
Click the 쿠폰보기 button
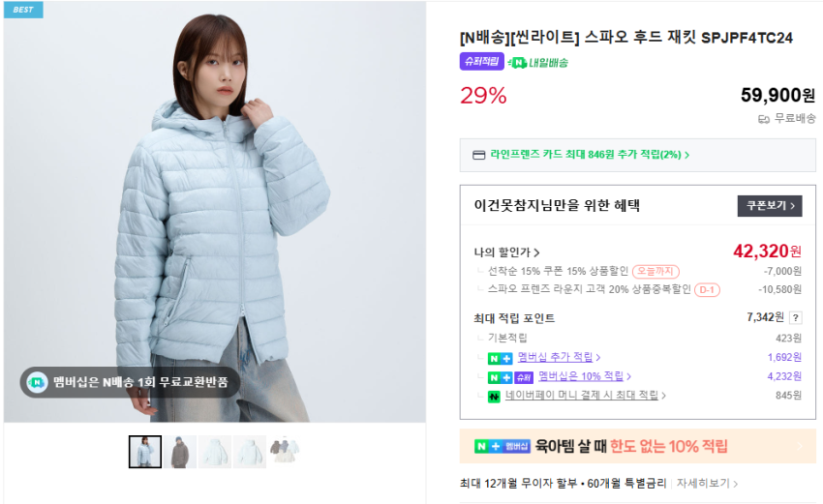point(770,206)
